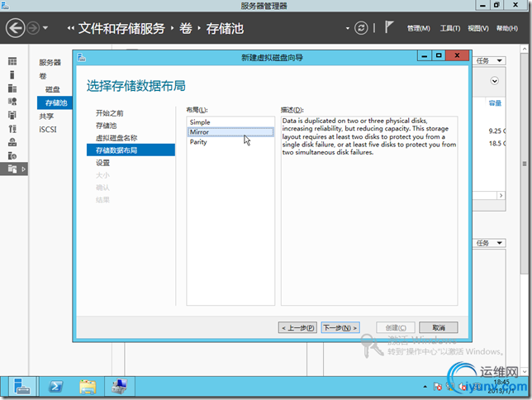532x400 pixels.
Task: Click the 容量 column header
Action: 495,103
